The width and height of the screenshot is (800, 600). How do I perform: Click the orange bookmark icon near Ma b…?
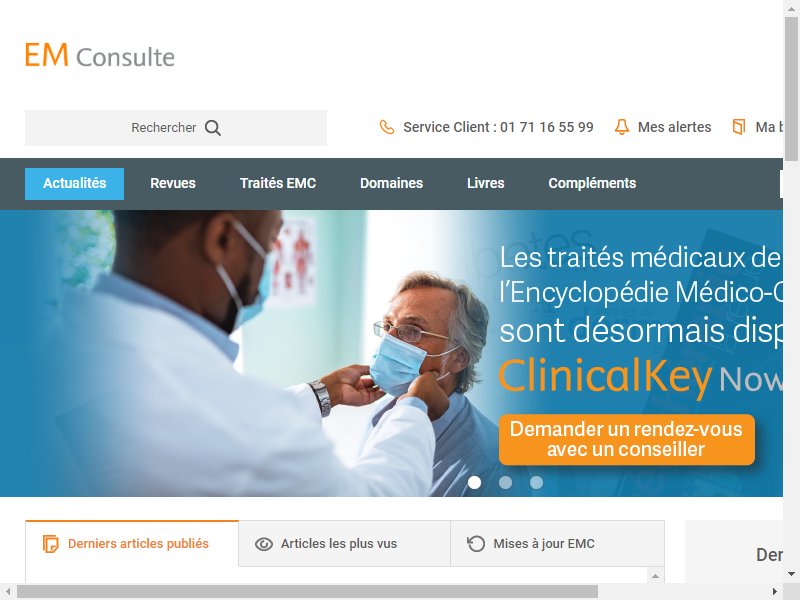click(x=738, y=127)
